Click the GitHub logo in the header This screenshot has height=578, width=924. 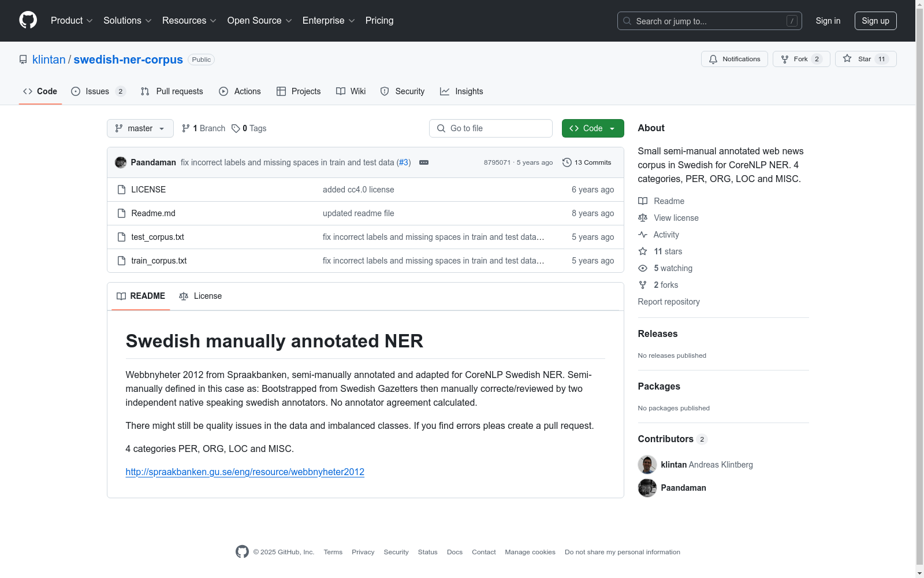pos(28,20)
